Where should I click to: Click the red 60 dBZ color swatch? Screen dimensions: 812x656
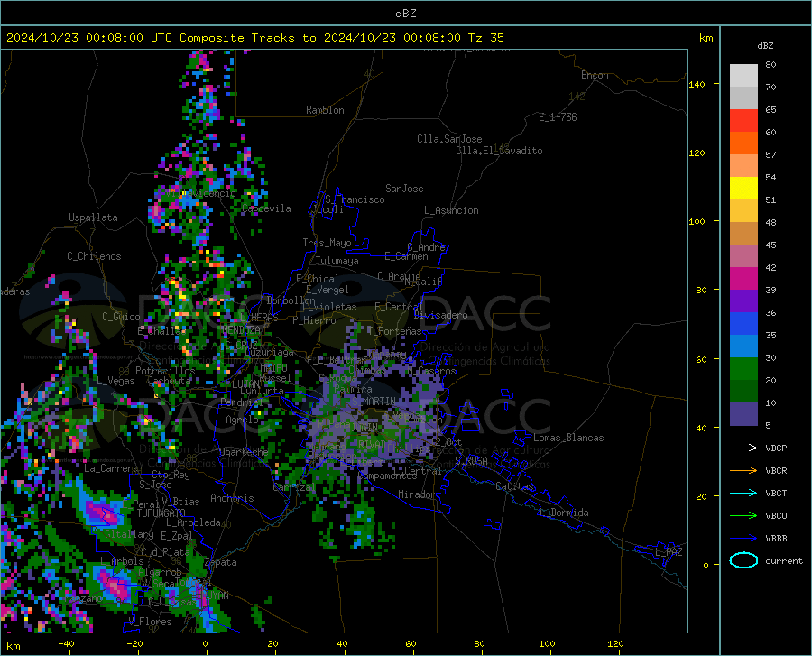pyautogui.click(x=743, y=121)
